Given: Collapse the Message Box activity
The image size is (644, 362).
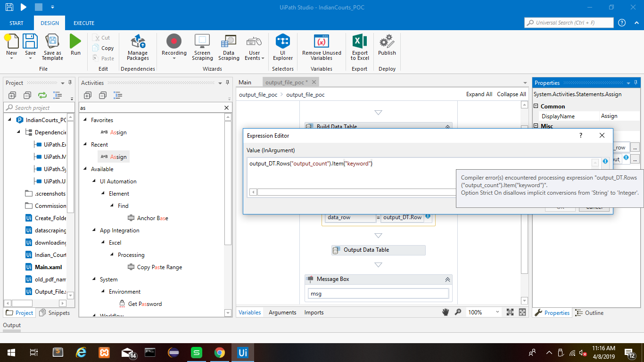Looking at the screenshot, I should point(447,280).
